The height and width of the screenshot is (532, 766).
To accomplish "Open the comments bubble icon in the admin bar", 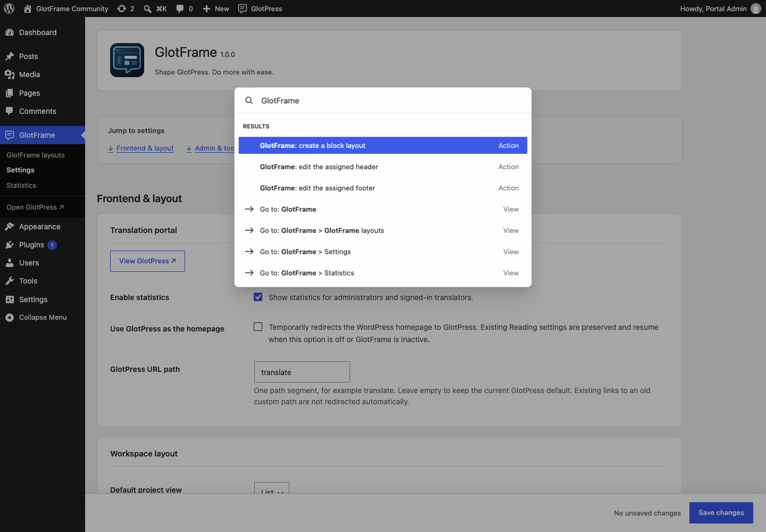I will pos(180,9).
